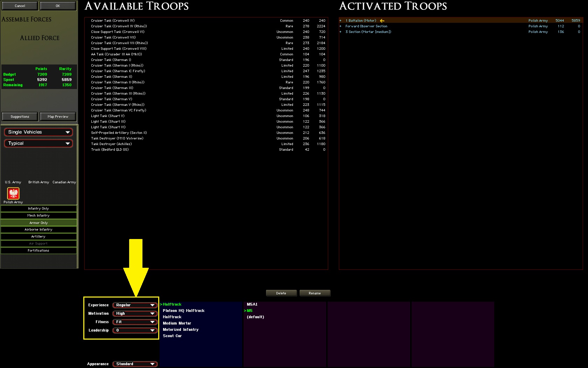Select the Fortifications filter
Viewport: 588px width, 368px height.
38,251
